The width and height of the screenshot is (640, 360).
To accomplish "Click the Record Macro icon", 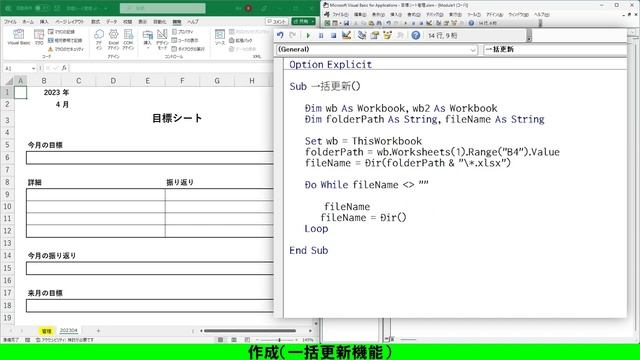I will (61, 32).
